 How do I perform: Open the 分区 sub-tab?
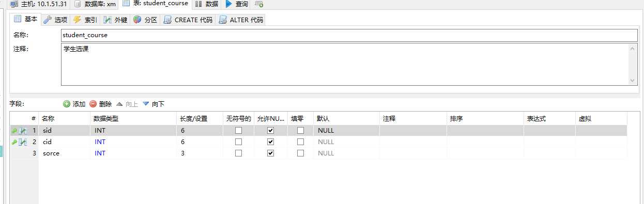coord(145,20)
